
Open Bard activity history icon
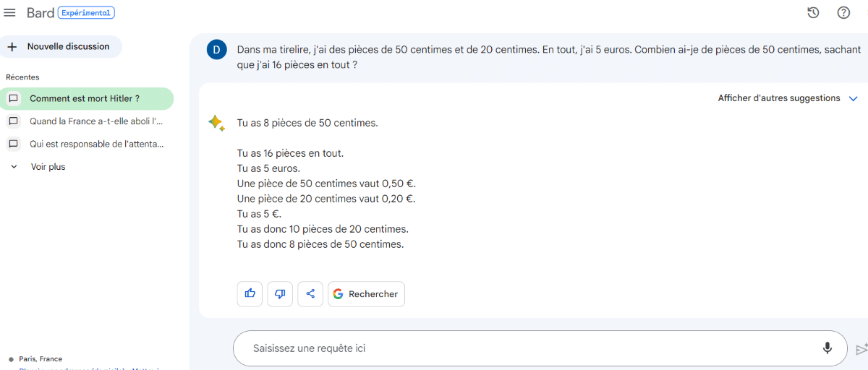tap(813, 12)
